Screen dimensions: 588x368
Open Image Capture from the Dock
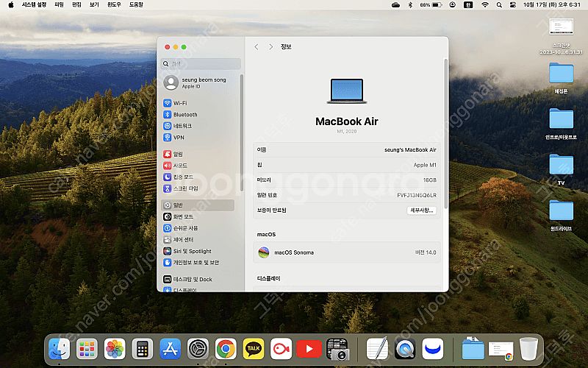(x=337, y=349)
